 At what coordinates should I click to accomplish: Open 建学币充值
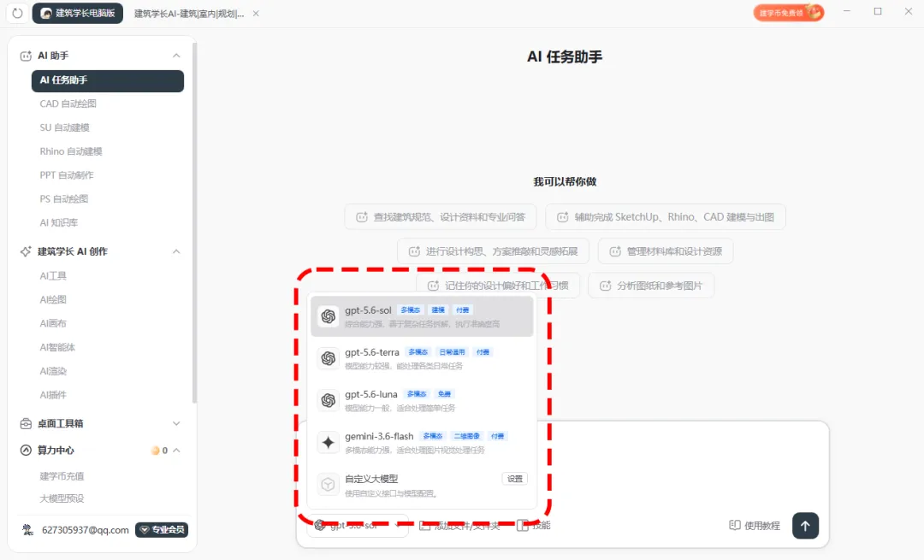62,476
